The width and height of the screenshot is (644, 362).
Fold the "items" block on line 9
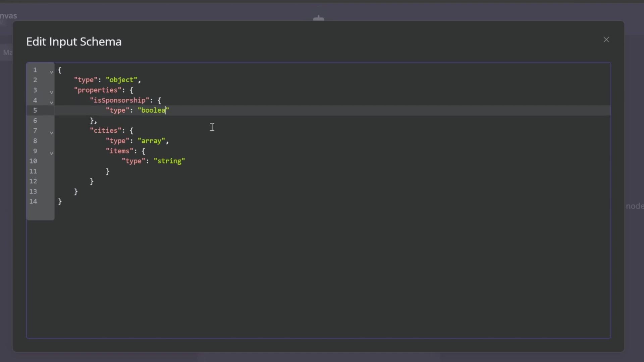(x=51, y=153)
